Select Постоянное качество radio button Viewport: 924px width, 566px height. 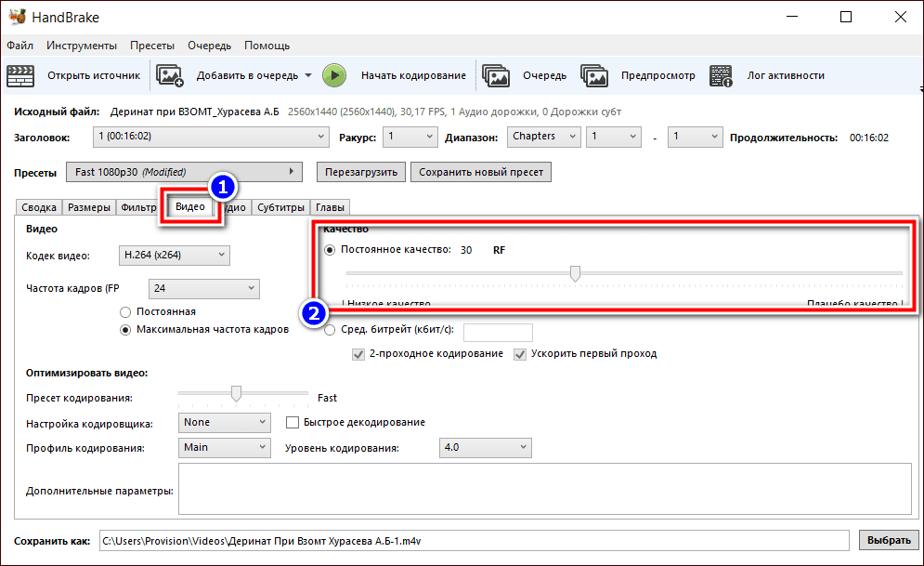click(x=330, y=250)
